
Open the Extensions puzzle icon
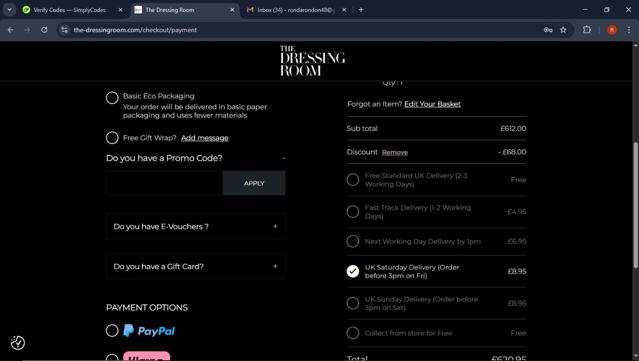click(x=586, y=30)
